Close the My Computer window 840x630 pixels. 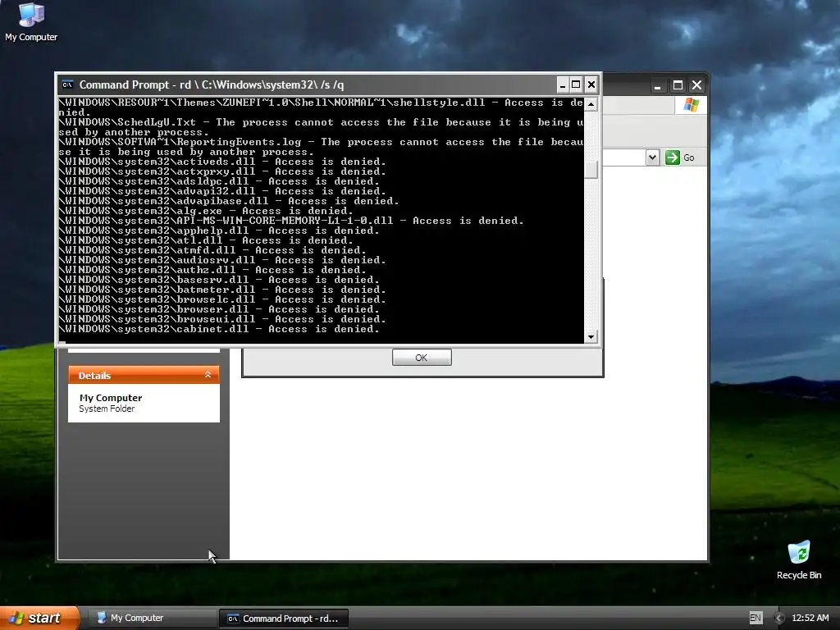(696, 85)
